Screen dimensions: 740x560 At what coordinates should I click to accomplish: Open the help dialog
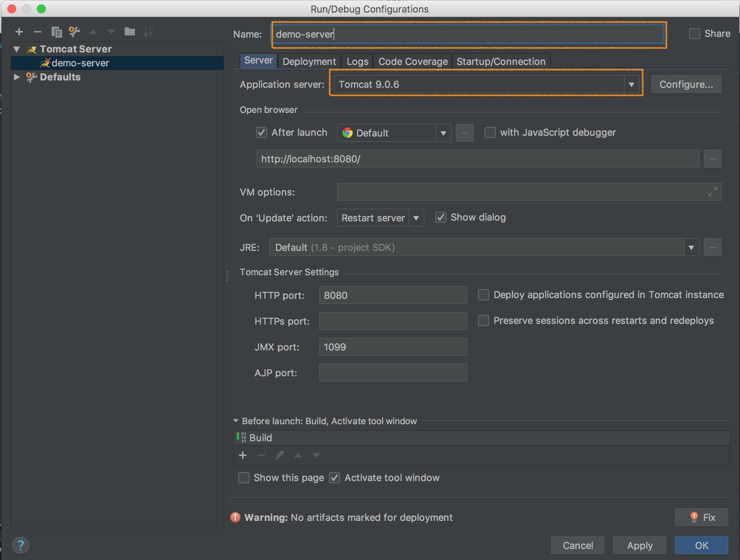pyautogui.click(x=21, y=545)
